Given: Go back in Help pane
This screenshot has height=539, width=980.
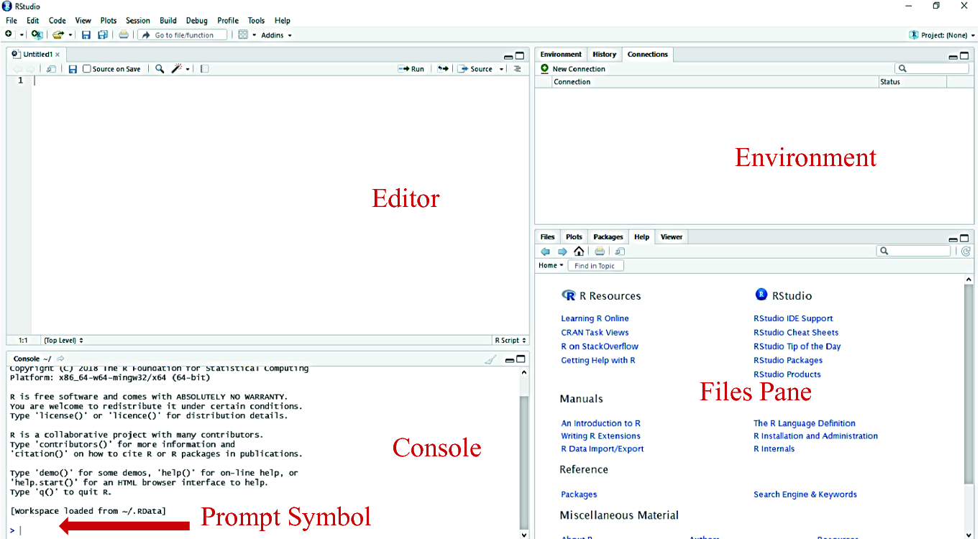Looking at the screenshot, I should pos(545,252).
